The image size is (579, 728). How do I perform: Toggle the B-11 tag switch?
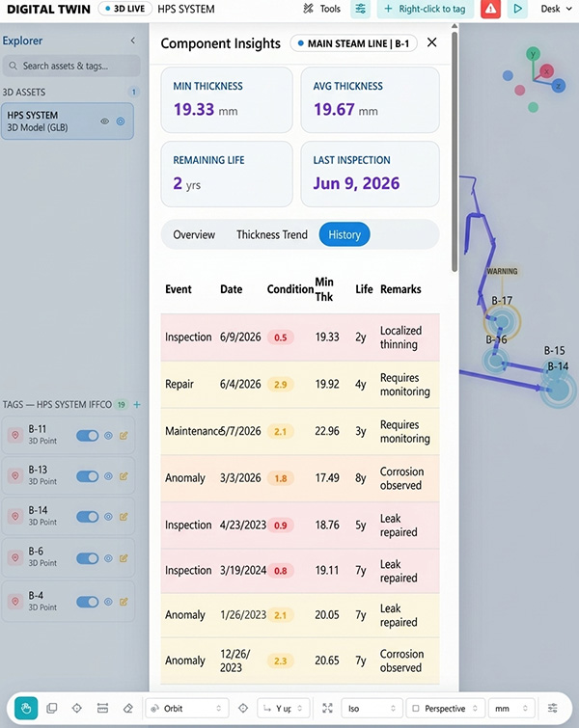(x=88, y=436)
